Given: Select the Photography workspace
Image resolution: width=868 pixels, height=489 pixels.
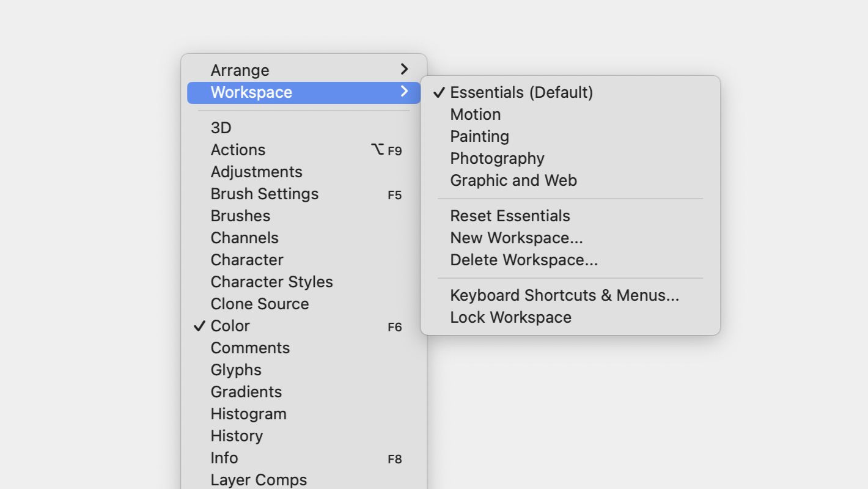Looking at the screenshot, I should coord(497,158).
